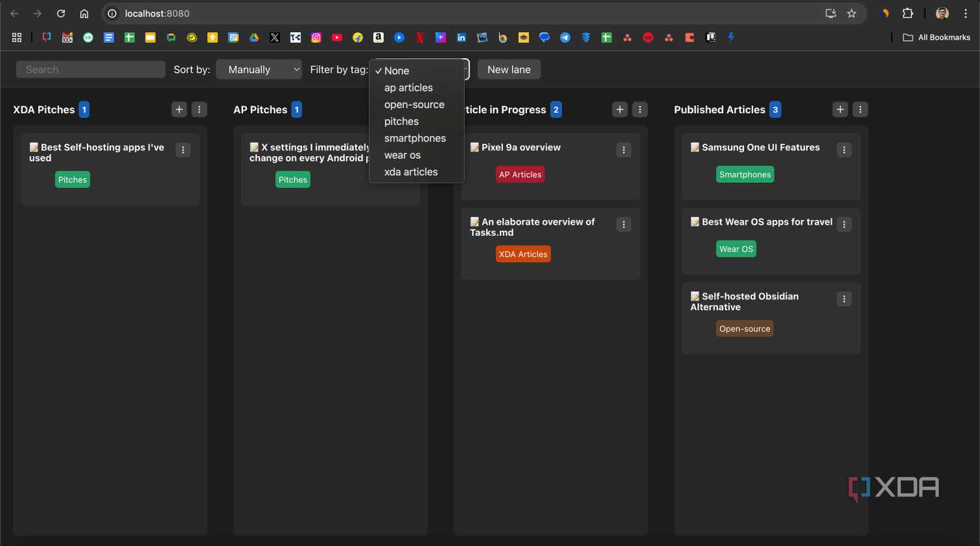Select open-source tag filter
980x546 pixels.
click(x=417, y=104)
